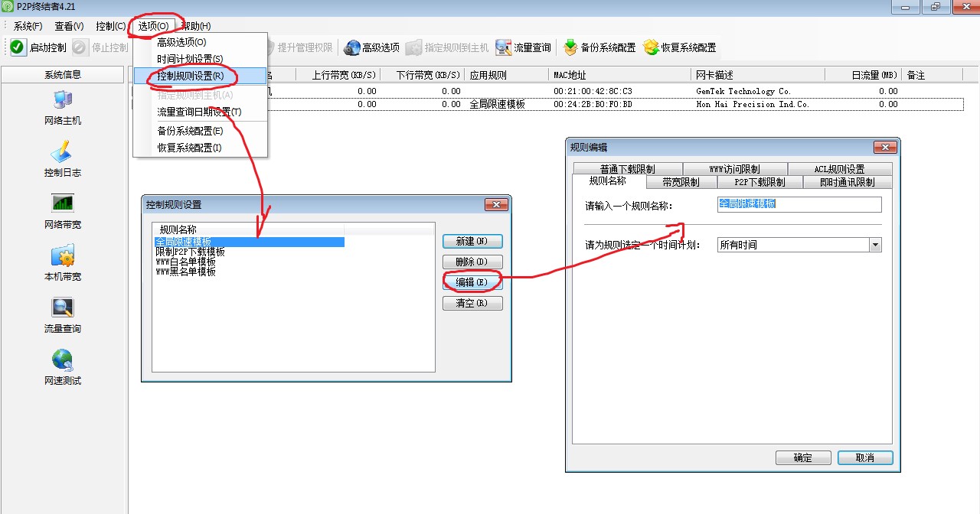Open the 查看(V) menu
Screen dimensions: 980x514
69,26
